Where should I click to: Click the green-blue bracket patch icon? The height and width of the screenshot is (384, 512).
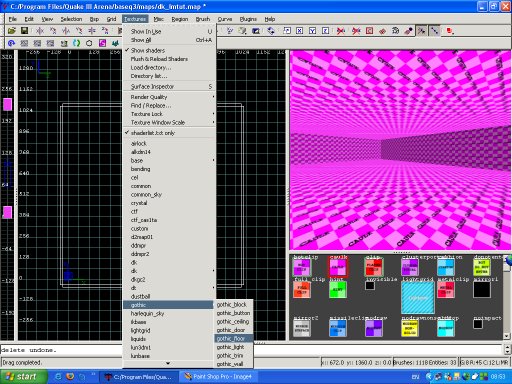[76, 43]
